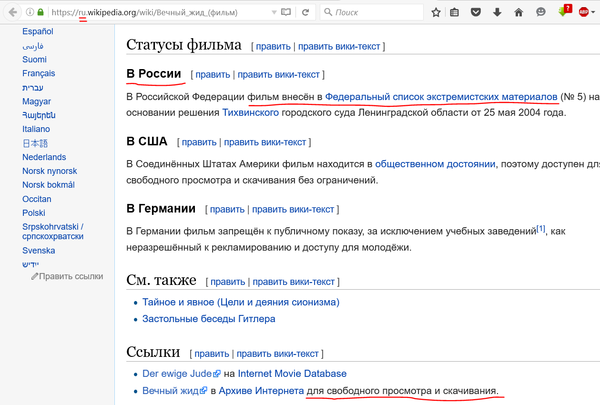Switch to Español language version
The width and height of the screenshot is (600, 405).
tap(38, 31)
